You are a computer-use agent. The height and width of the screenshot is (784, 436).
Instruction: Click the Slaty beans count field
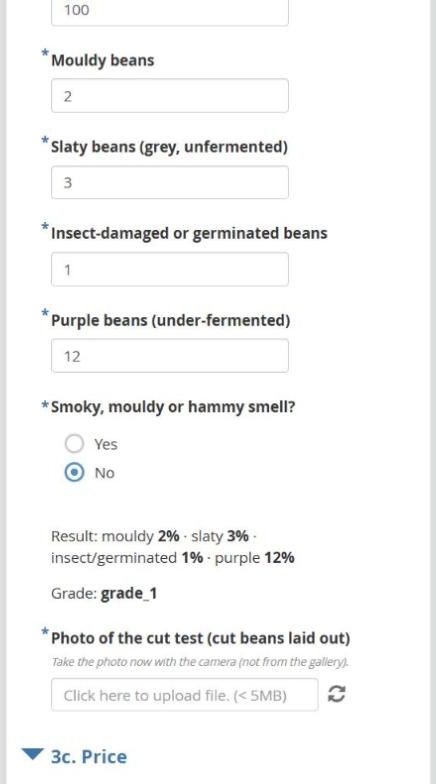coord(170,182)
